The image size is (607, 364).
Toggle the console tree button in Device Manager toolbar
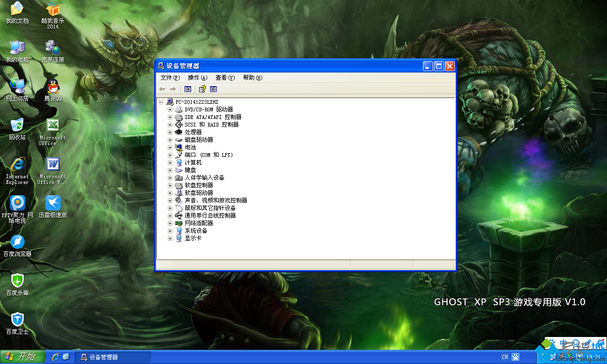[x=188, y=89]
